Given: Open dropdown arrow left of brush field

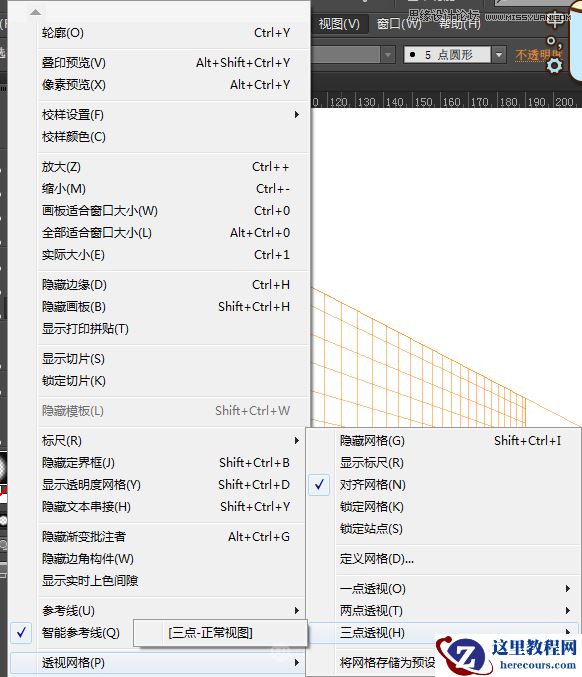Looking at the screenshot, I should click(x=388, y=55).
